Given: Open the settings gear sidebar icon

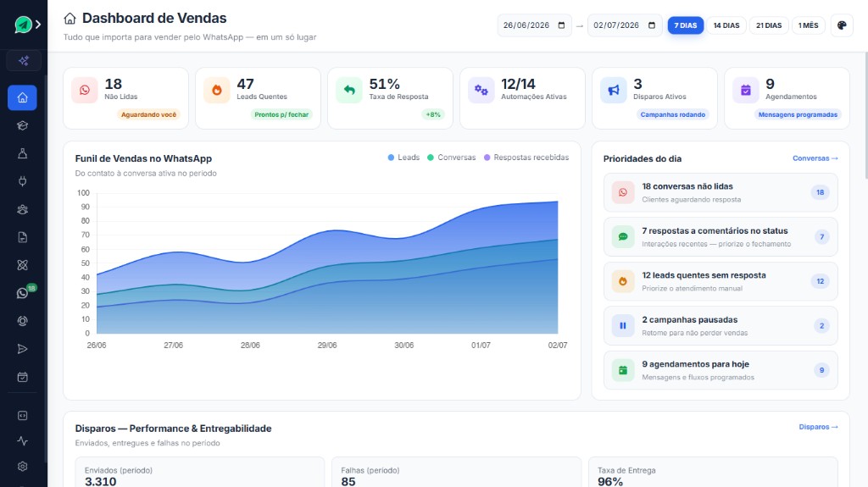Looking at the screenshot, I should (22, 467).
